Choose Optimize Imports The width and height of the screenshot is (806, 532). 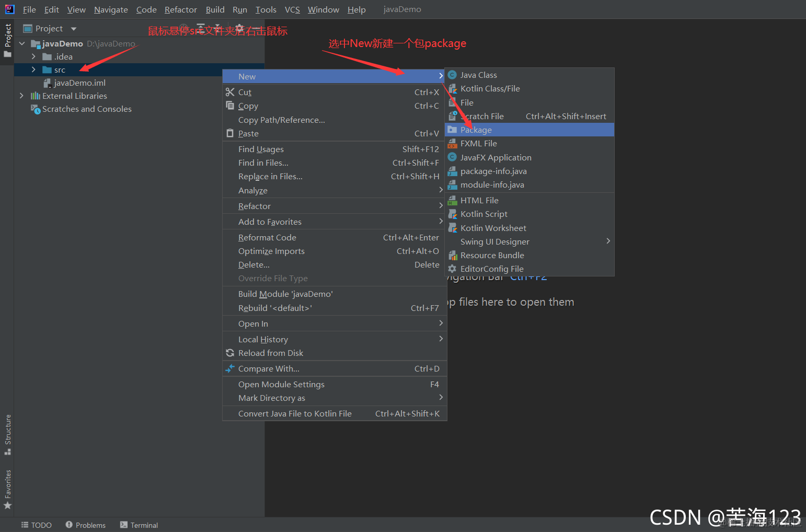point(335,251)
